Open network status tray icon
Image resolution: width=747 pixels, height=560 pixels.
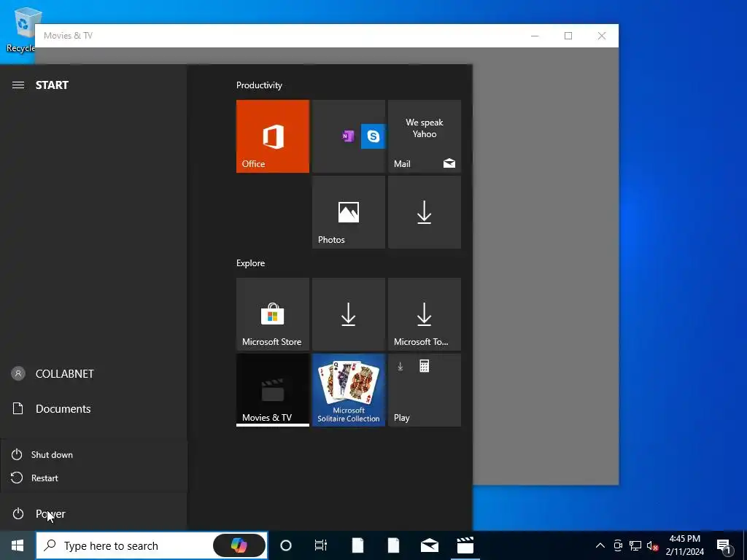tap(635, 545)
